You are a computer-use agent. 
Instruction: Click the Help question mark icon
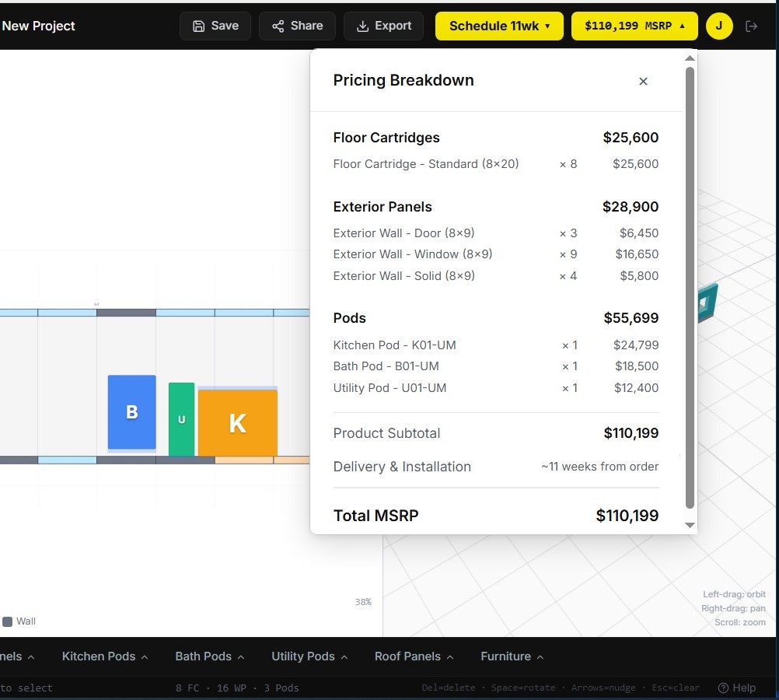pos(723,688)
